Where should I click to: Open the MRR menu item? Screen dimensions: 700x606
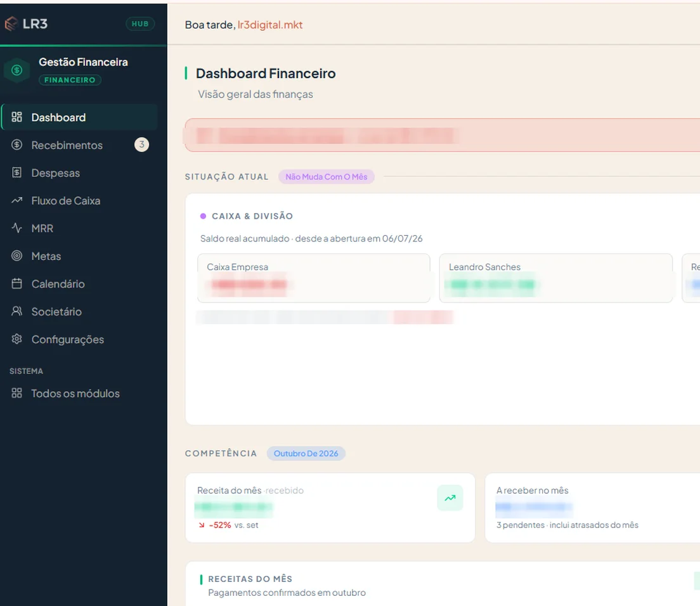[80, 228]
